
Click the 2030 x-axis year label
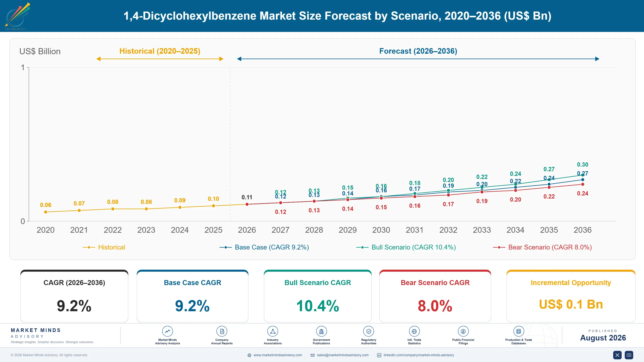(x=381, y=230)
